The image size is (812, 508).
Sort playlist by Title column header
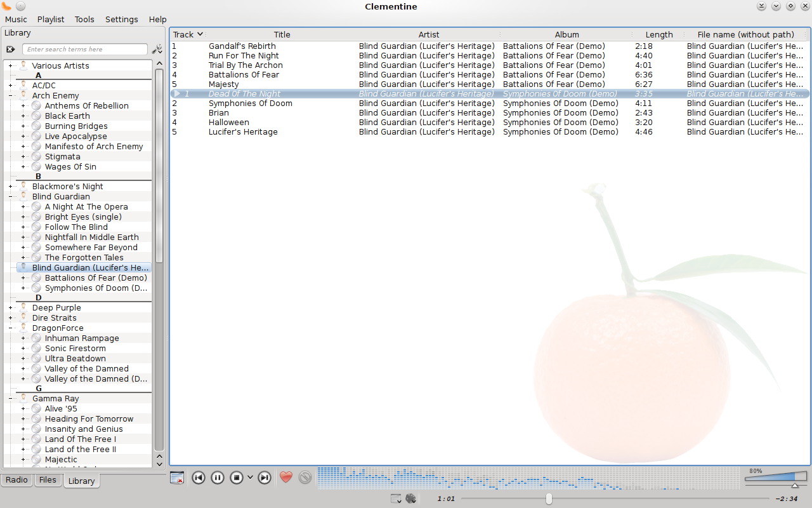[x=282, y=34]
